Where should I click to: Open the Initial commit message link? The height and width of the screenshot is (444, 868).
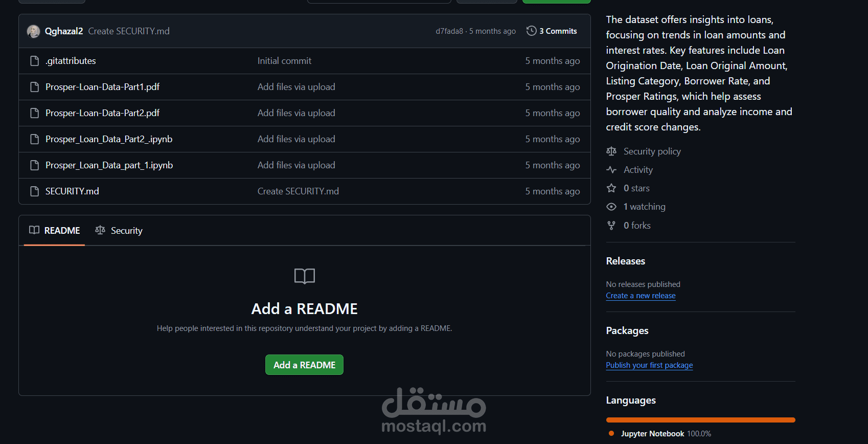point(284,61)
